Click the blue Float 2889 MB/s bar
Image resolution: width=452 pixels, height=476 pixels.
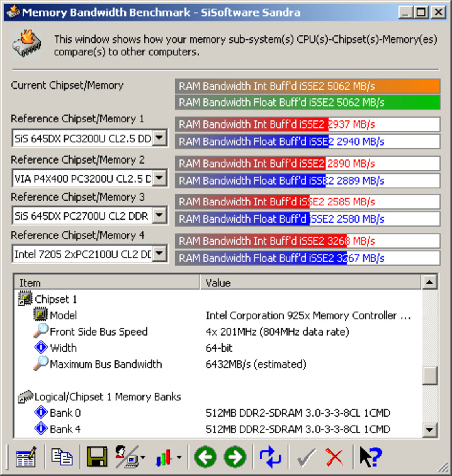(307, 181)
